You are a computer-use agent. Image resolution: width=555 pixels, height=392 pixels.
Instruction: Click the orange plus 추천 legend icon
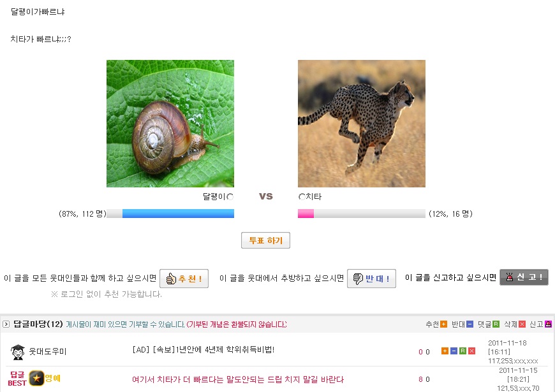click(444, 324)
